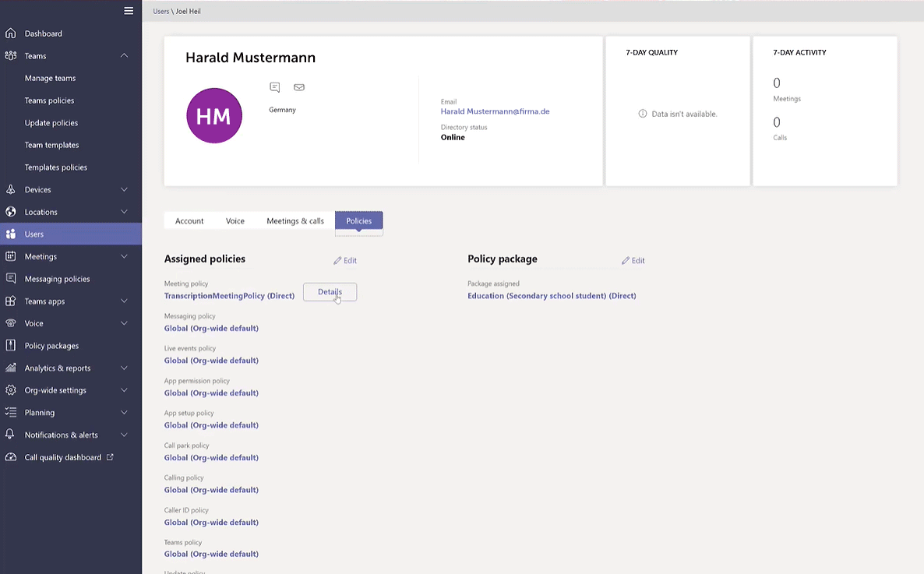Image resolution: width=924 pixels, height=574 pixels.
Task: Open Manage teams in the sidebar
Action: coord(50,79)
